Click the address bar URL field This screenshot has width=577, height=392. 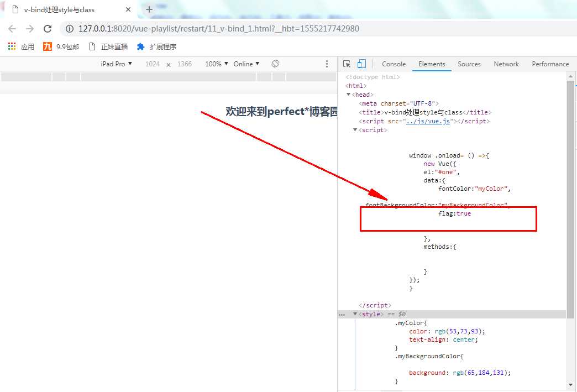(218, 29)
